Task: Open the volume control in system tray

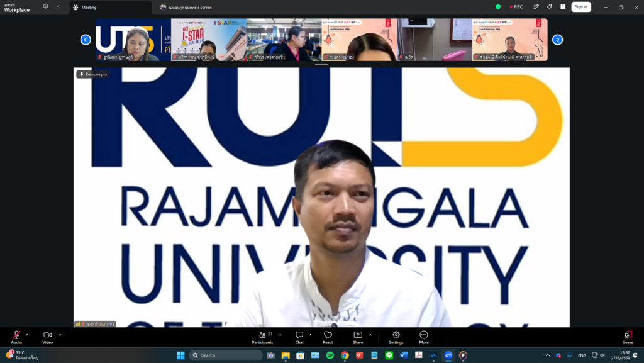Action: click(602, 355)
